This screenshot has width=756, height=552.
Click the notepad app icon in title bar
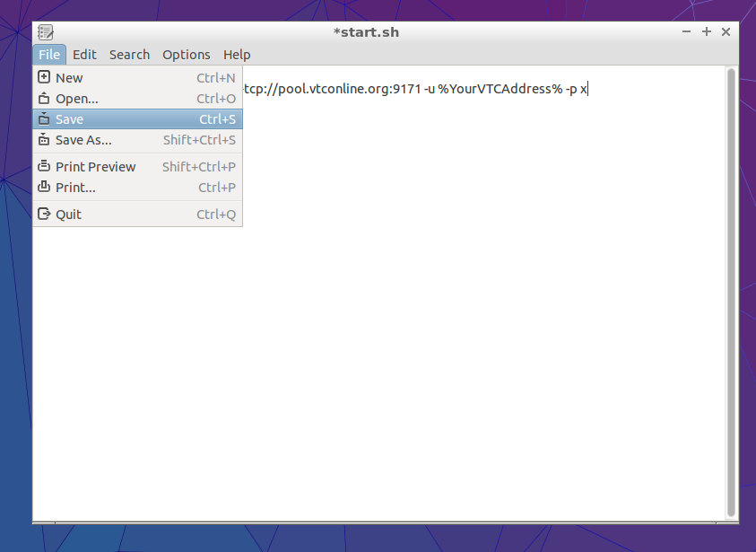46,32
